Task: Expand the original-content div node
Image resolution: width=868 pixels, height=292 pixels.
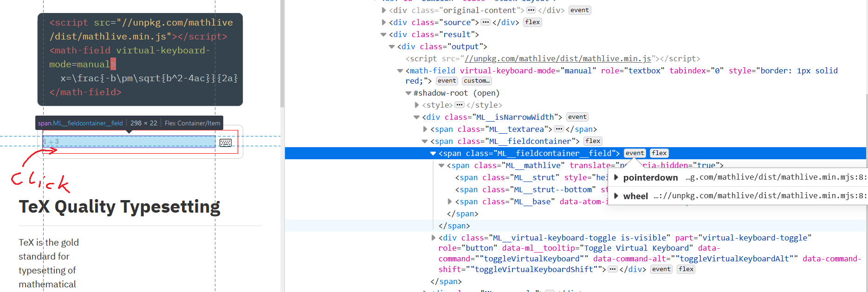Action: [x=384, y=10]
